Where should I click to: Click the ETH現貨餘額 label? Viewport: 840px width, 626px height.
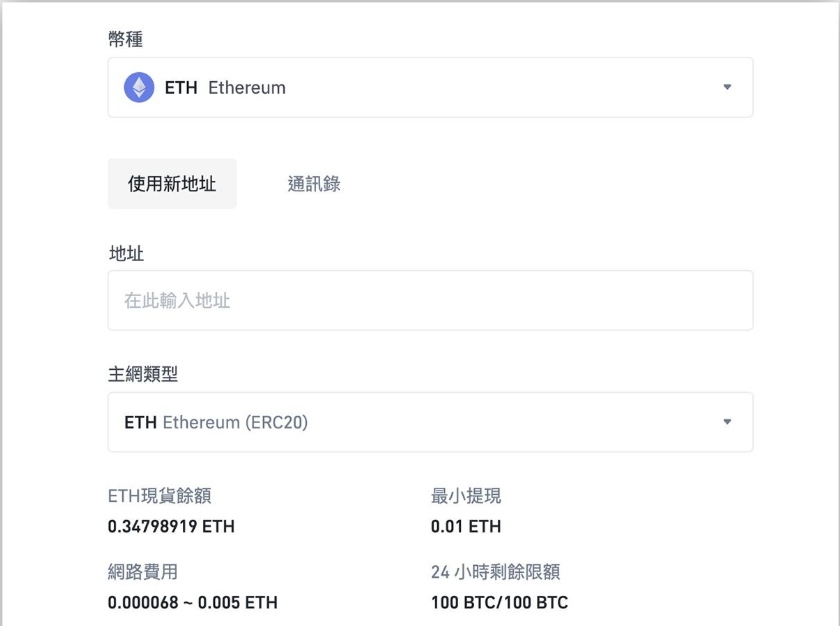(x=160, y=496)
